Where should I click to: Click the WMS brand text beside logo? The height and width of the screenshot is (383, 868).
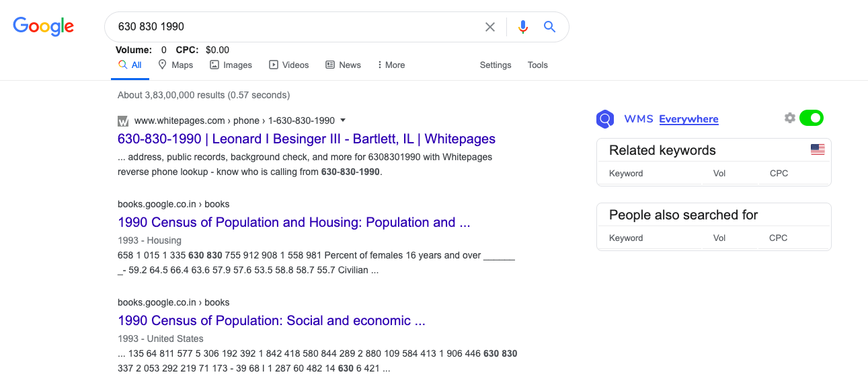click(x=638, y=119)
